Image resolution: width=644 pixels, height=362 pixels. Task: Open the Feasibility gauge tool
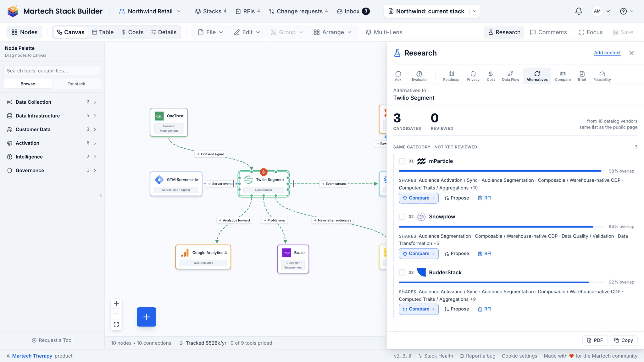602,76
